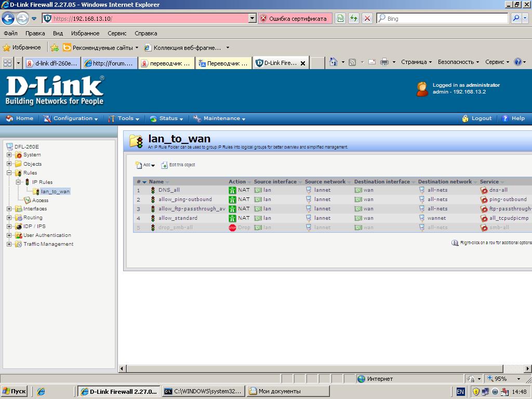Click the Print icon in command bar
Screen dimensions: 532x399
(x=384, y=62)
